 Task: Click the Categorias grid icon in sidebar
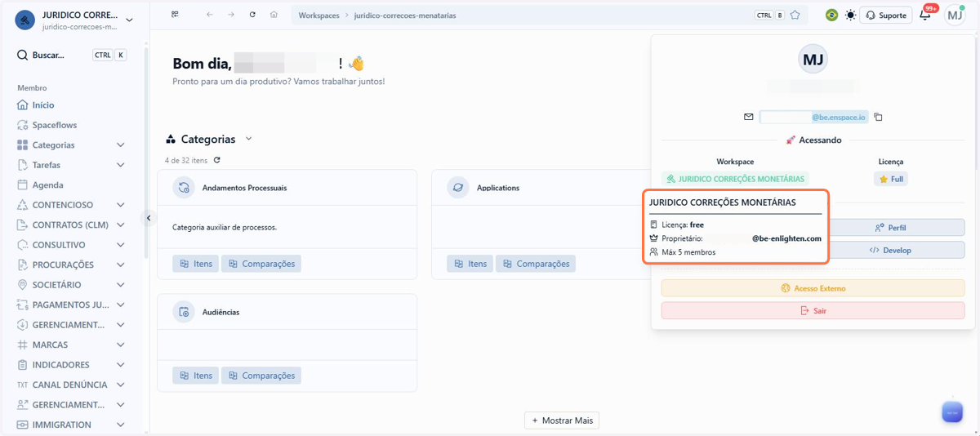pos(23,145)
